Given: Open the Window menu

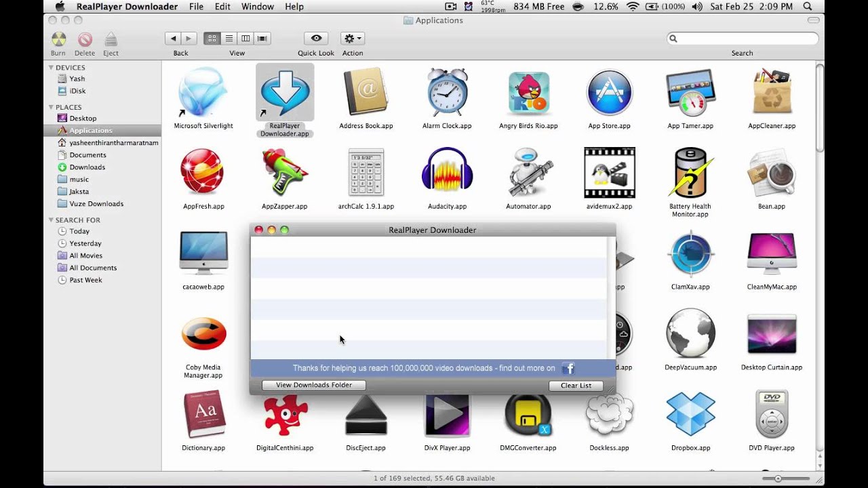Looking at the screenshot, I should click(x=258, y=7).
